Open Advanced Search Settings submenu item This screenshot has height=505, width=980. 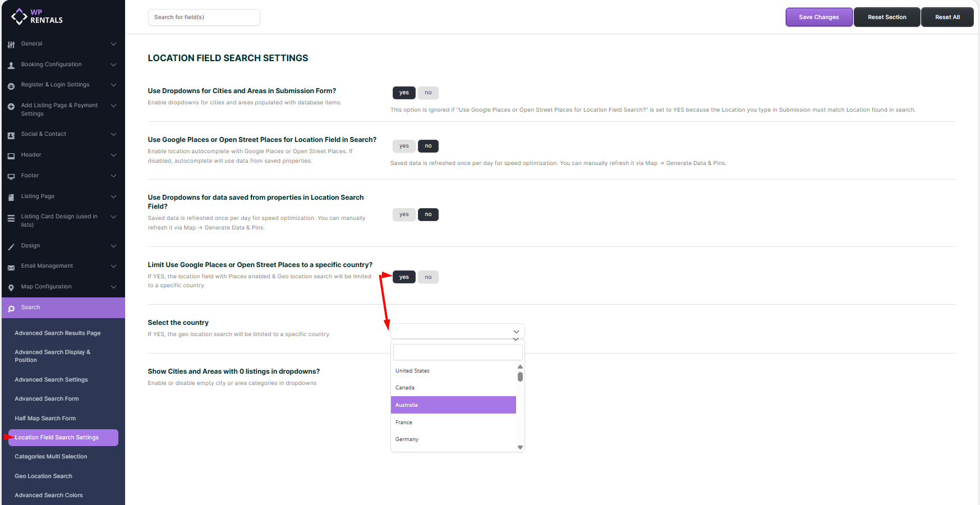pos(51,379)
